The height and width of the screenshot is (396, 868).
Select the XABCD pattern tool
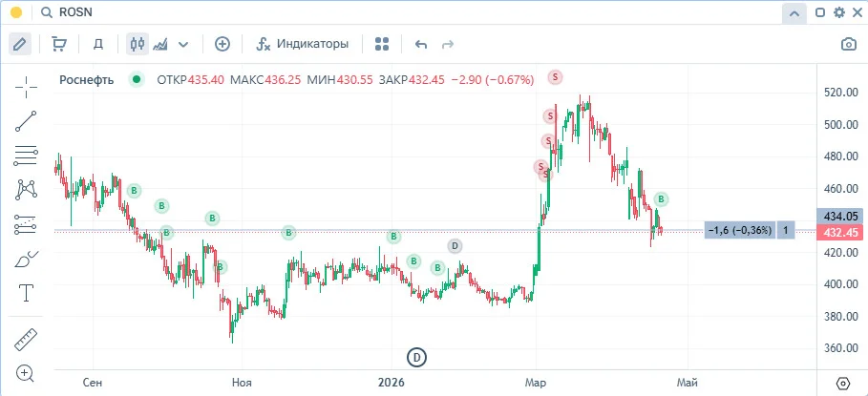[x=26, y=190]
